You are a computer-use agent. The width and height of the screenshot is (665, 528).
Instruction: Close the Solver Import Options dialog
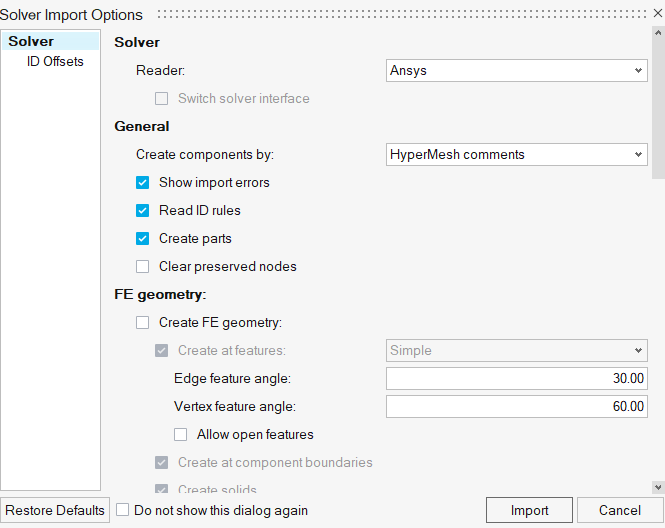[657, 14]
